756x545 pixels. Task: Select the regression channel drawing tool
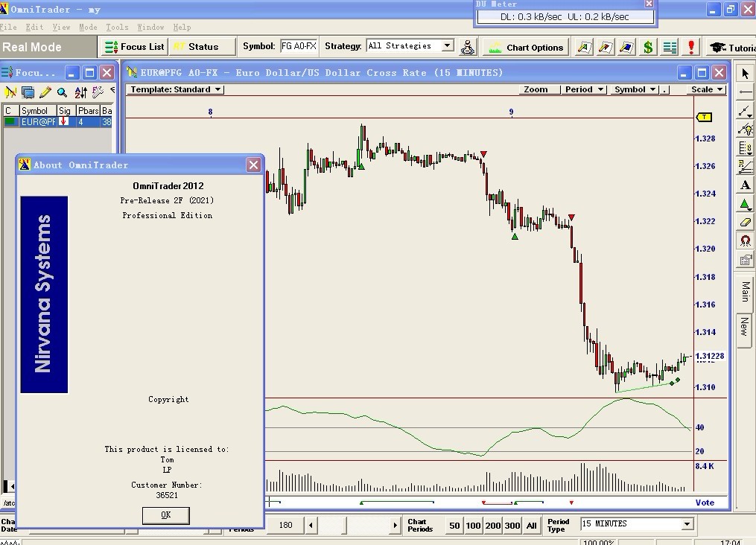click(x=746, y=166)
